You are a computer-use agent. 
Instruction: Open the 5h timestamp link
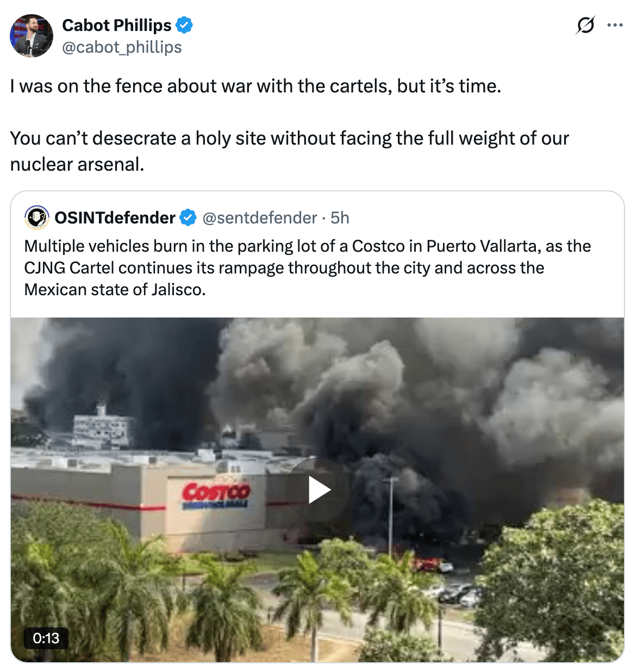pyautogui.click(x=340, y=218)
